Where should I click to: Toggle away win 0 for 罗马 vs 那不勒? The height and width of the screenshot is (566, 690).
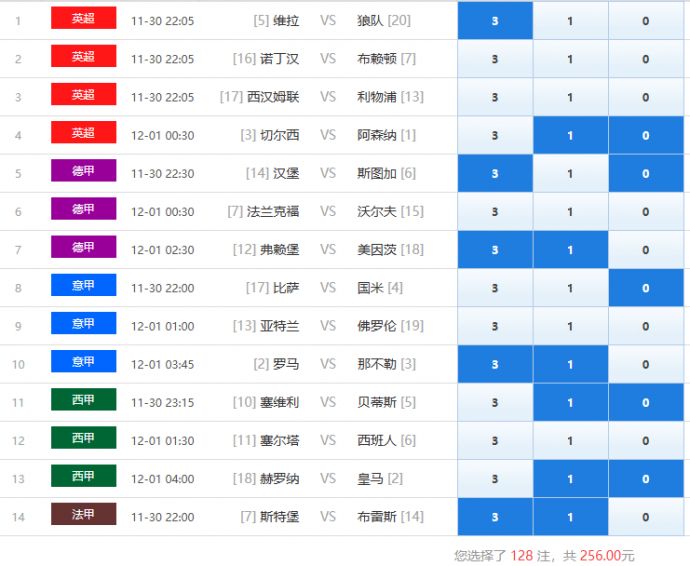[645, 365]
